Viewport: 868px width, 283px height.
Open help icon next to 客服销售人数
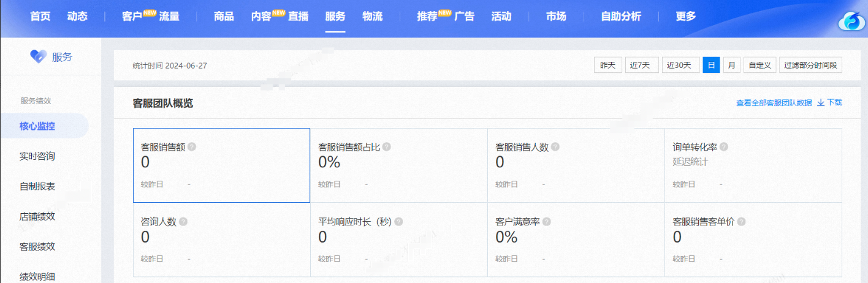point(555,147)
